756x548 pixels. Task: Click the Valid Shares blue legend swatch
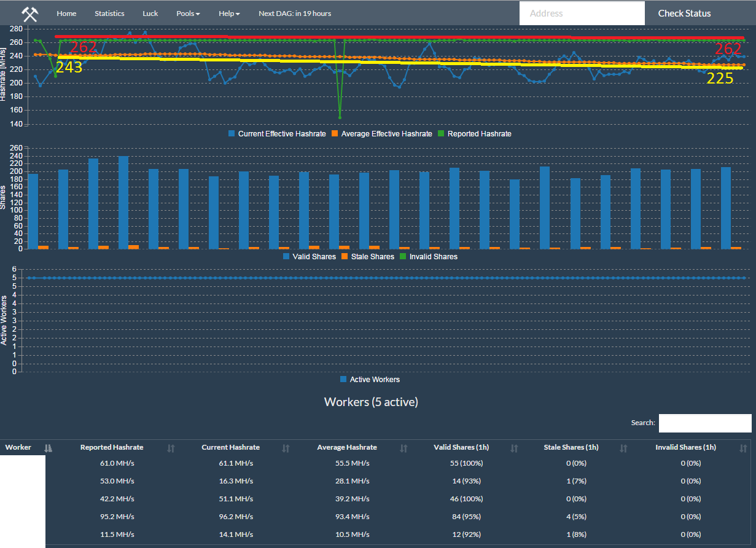(287, 257)
